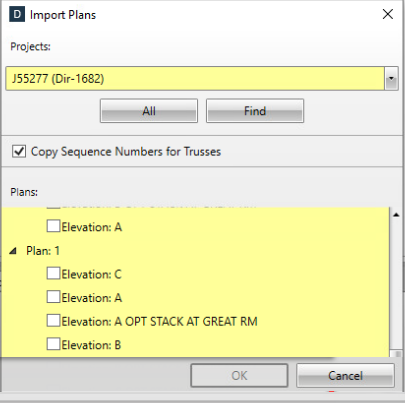Click the D application icon in title bar
405x403 pixels.
[x=17, y=15]
